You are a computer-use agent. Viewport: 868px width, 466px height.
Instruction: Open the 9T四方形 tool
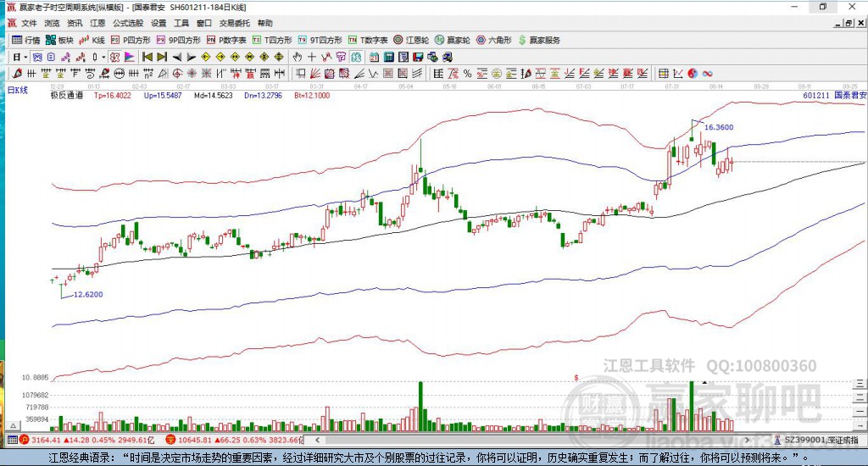[x=320, y=40]
